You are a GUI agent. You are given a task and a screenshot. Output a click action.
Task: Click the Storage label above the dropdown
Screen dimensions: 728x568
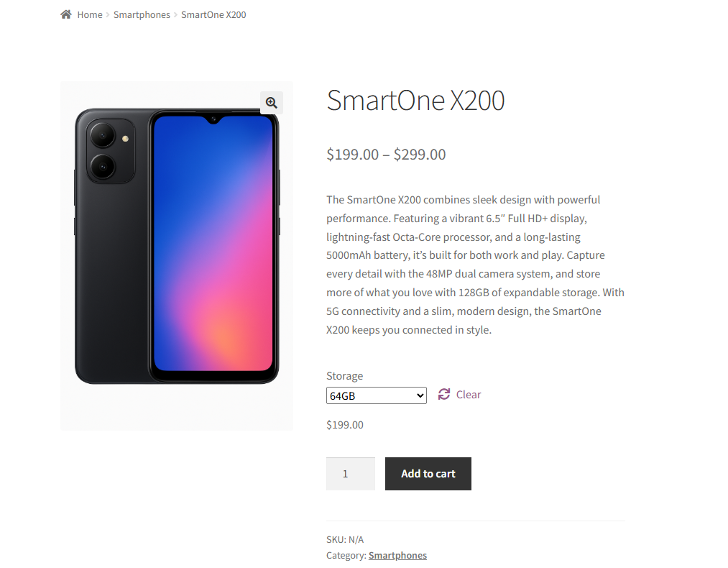coord(344,376)
